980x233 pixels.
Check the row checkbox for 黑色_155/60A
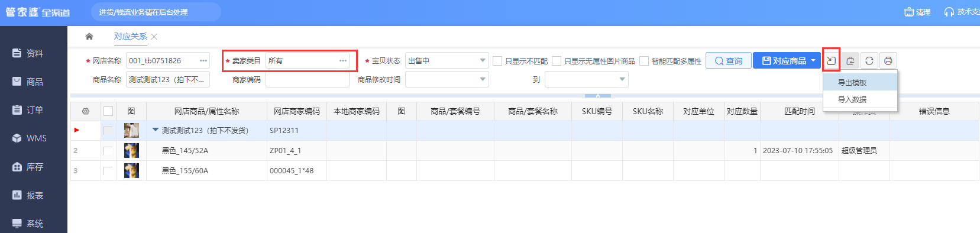tap(108, 171)
